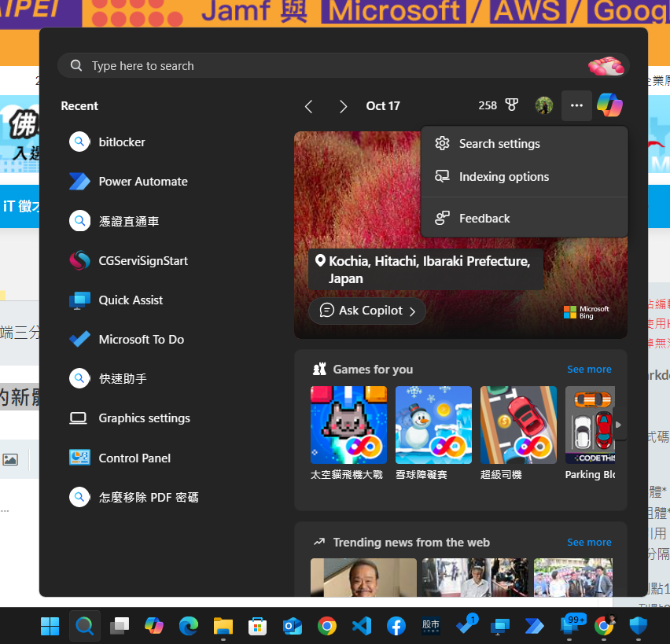Screen dimensions: 670x644
Task: Launch Microsoft To Do from Recent
Action: pos(127,340)
